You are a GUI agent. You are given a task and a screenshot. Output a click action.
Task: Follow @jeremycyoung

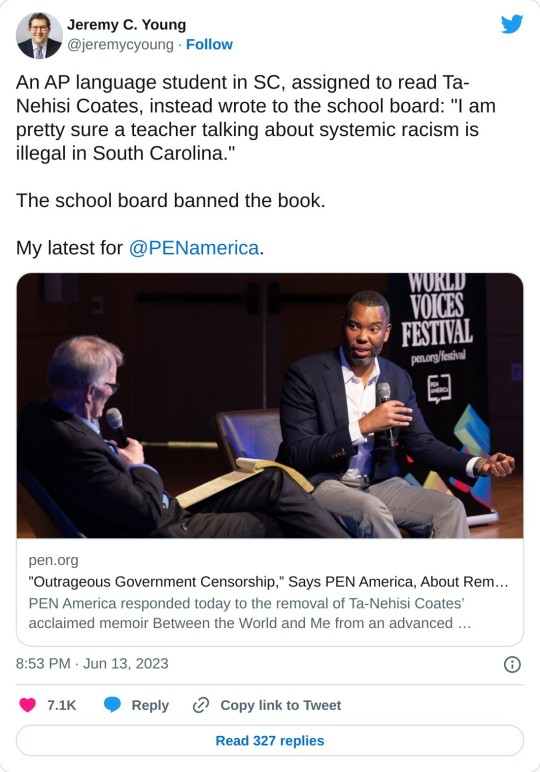(x=209, y=44)
